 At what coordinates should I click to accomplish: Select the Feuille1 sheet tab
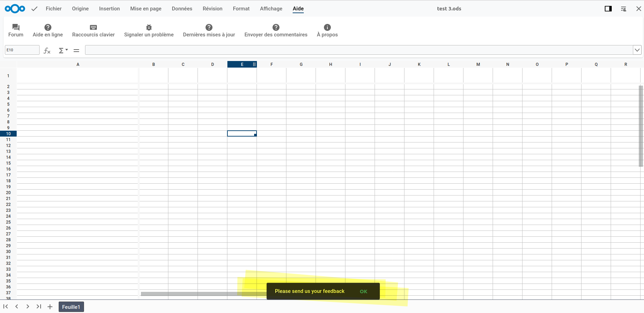pos(71,307)
